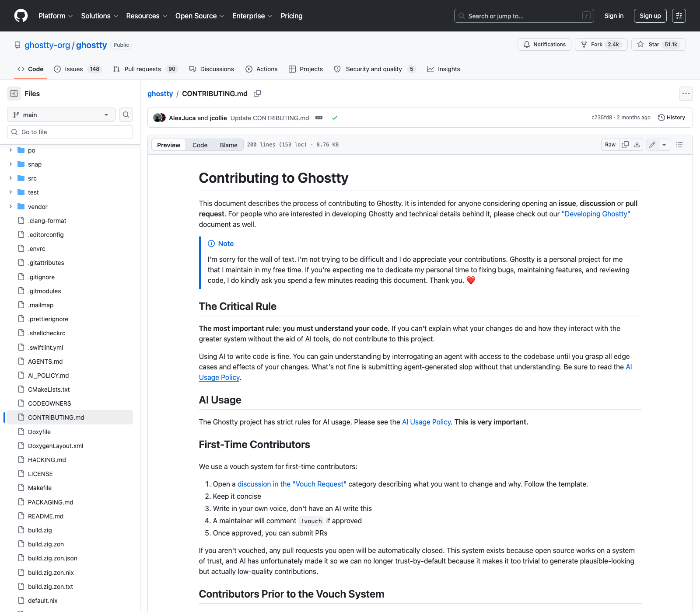700x612 pixels.
Task: Switch to the Pull requests tab
Action: tap(145, 69)
